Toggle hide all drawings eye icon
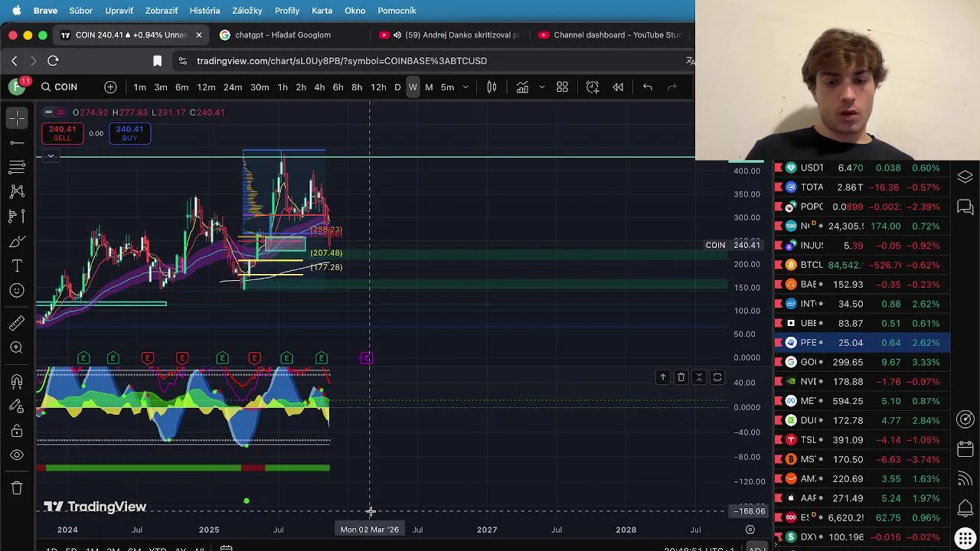 pyautogui.click(x=17, y=455)
